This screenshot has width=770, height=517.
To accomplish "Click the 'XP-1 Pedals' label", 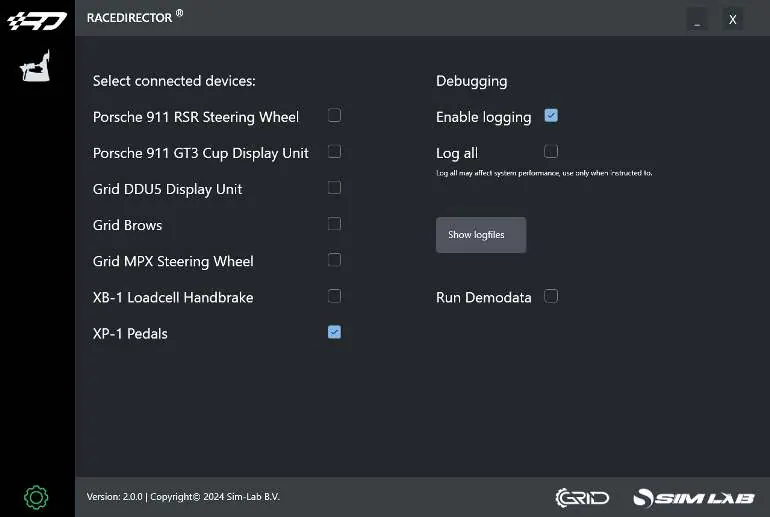I will 130,334.
